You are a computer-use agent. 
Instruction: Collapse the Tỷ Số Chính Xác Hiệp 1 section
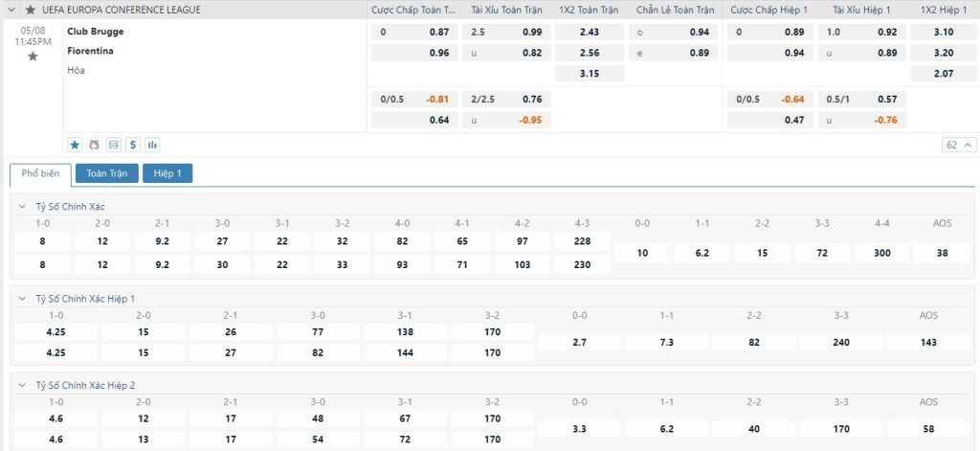pos(23,298)
